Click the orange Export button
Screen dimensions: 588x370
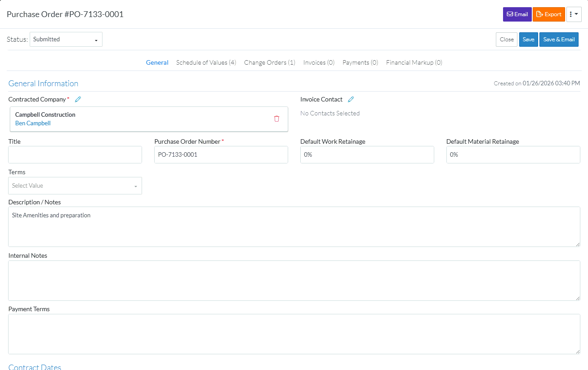548,14
